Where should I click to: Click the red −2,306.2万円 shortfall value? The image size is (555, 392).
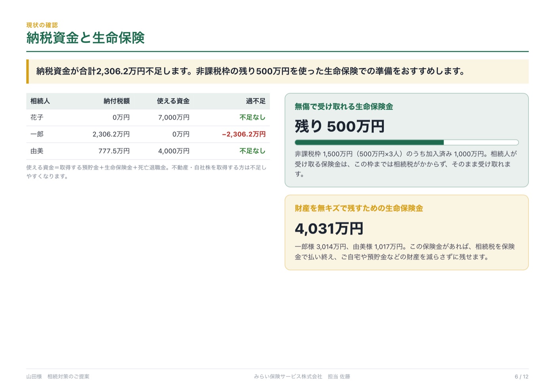point(244,134)
